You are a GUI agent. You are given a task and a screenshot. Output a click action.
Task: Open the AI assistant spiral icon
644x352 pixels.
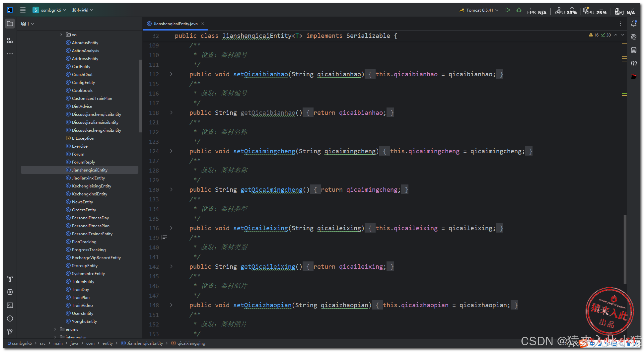[634, 37]
